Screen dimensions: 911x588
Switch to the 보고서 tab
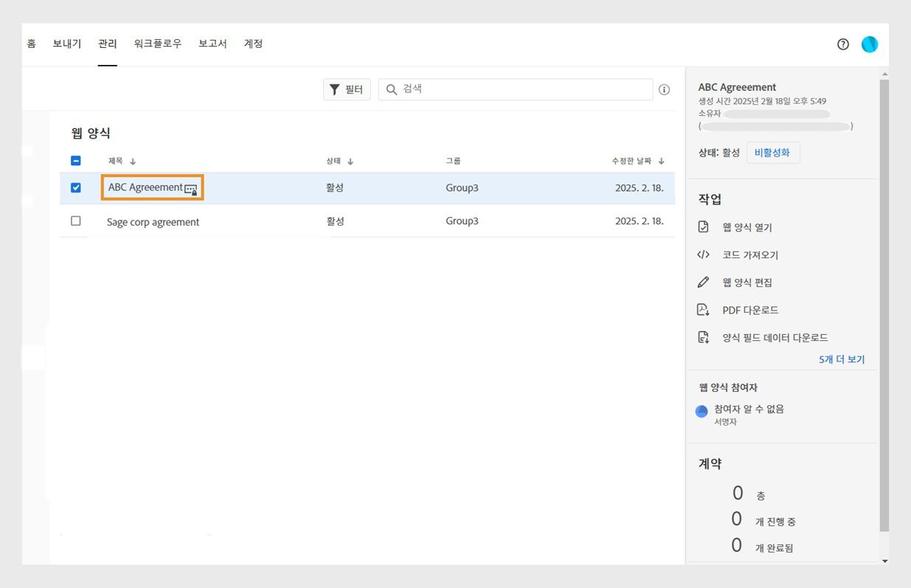212,44
